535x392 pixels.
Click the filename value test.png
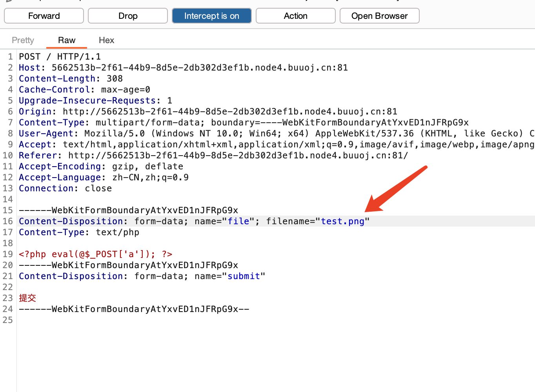point(343,221)
